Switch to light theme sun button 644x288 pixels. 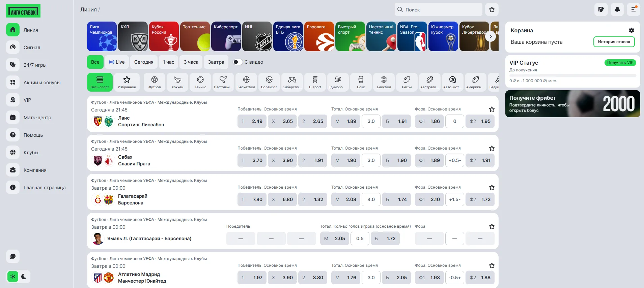13,277
